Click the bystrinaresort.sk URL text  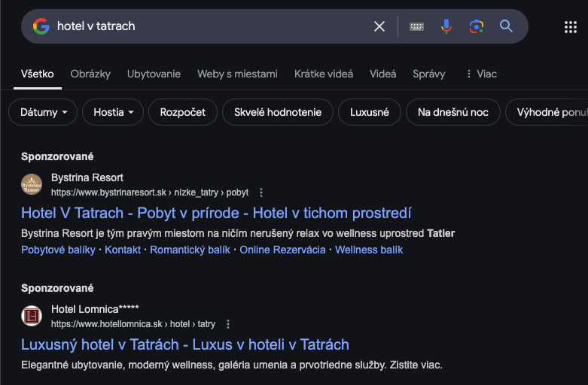150,192
